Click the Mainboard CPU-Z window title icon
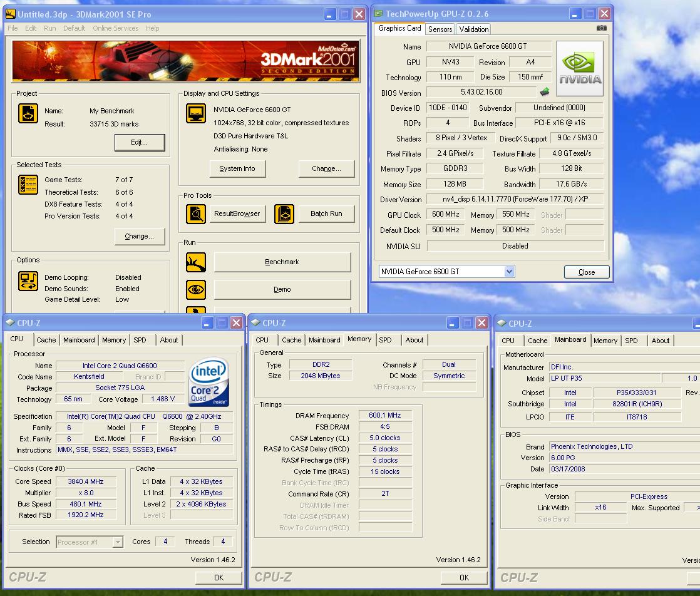Screen dimensions: 700x596 [502, 323]
